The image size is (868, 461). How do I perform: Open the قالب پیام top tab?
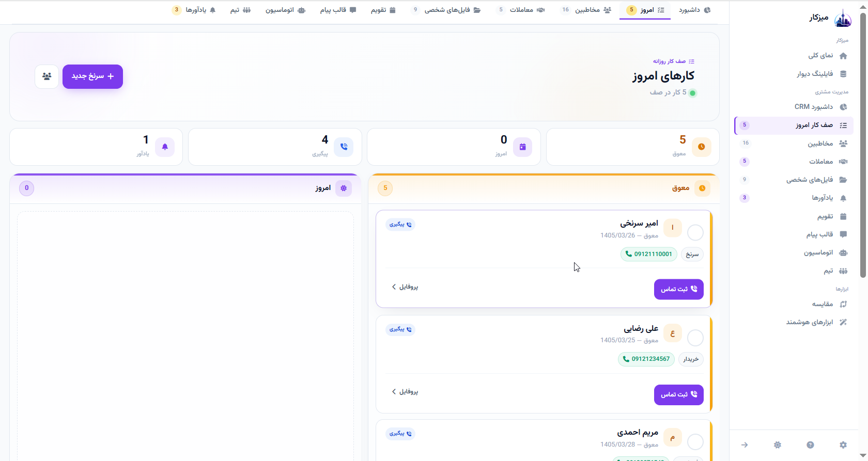click(x=338, y=10)
